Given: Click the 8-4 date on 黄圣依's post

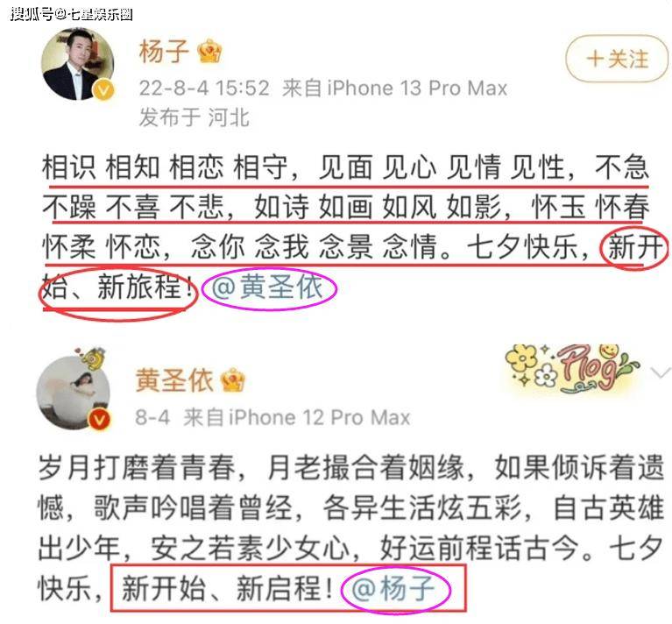Looking at the screenshot, I should [x=152, y=417].
